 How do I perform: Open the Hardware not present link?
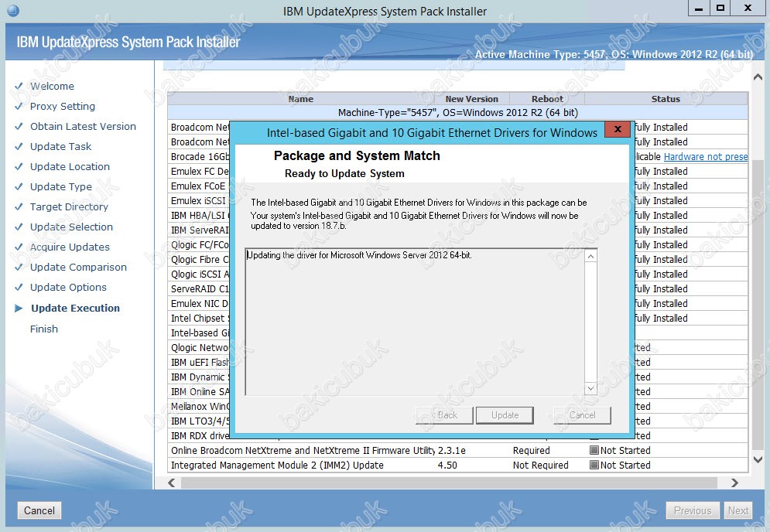(706, 156)
